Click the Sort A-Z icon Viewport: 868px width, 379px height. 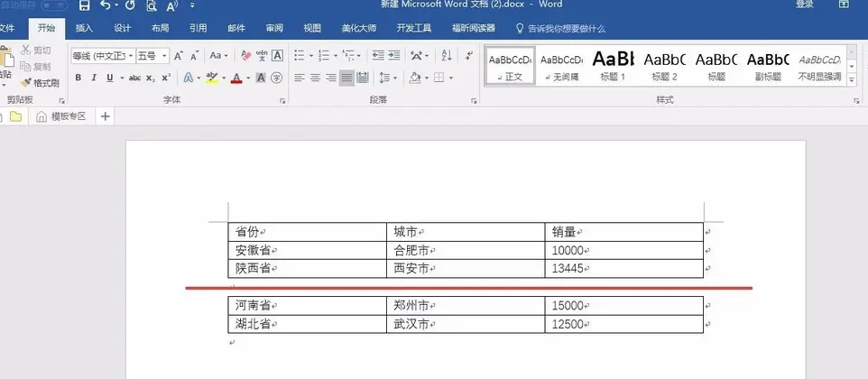pyautogui.click(x=446, y=56)
